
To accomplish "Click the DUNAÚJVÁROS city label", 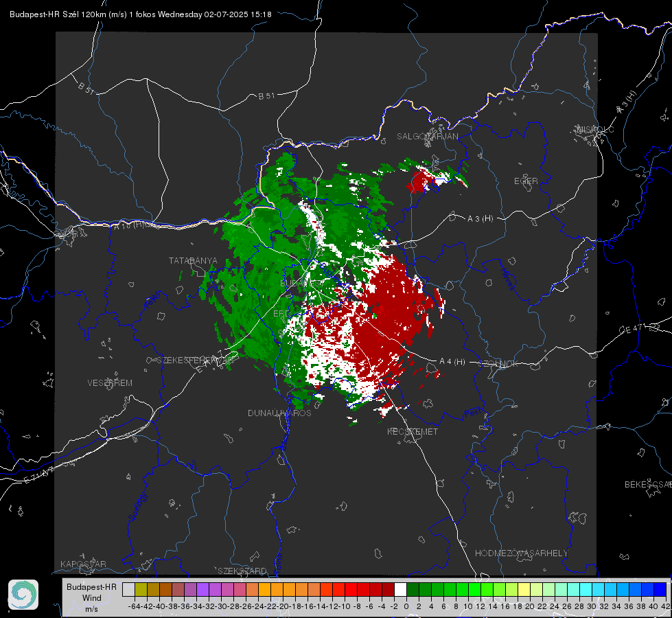I will pyautogui.click(x=279, y=413).
